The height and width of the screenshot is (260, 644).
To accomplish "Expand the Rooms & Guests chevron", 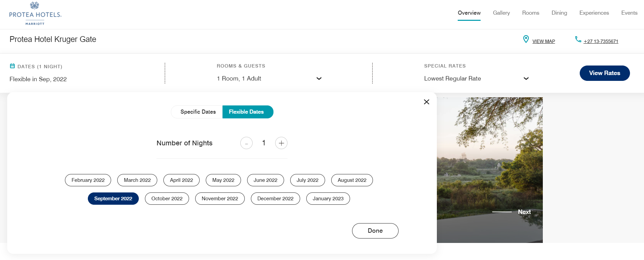I will (319, 78).
